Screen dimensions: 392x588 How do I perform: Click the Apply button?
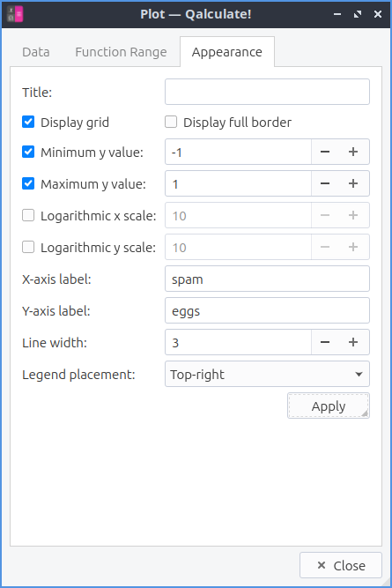pos(329,406)
